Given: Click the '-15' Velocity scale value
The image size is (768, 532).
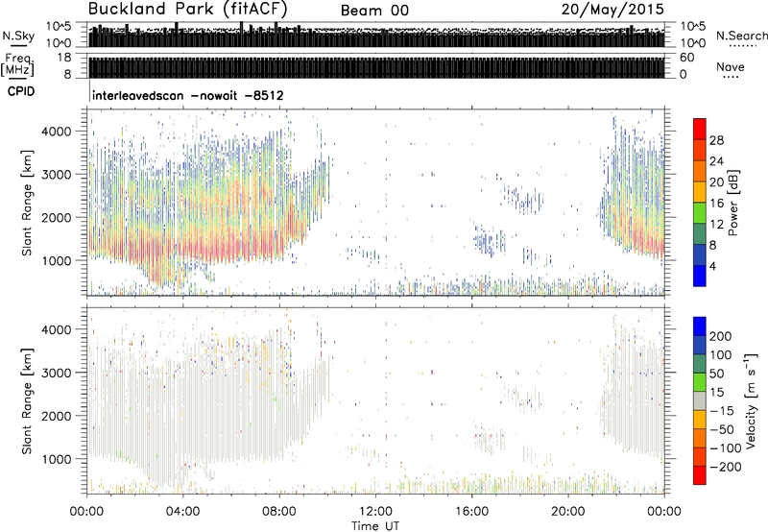Looking at the screenshot, I should tap(722, 410).
